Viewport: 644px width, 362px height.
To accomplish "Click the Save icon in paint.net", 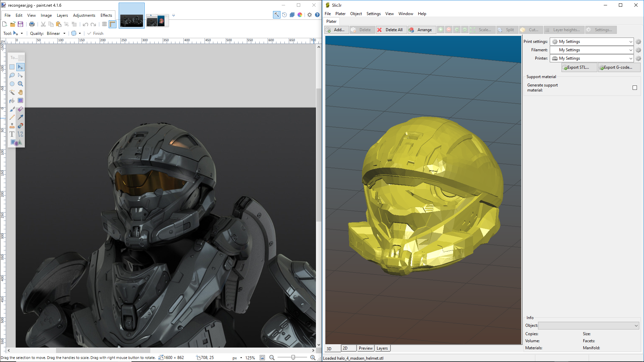I will tap(20, 24).
